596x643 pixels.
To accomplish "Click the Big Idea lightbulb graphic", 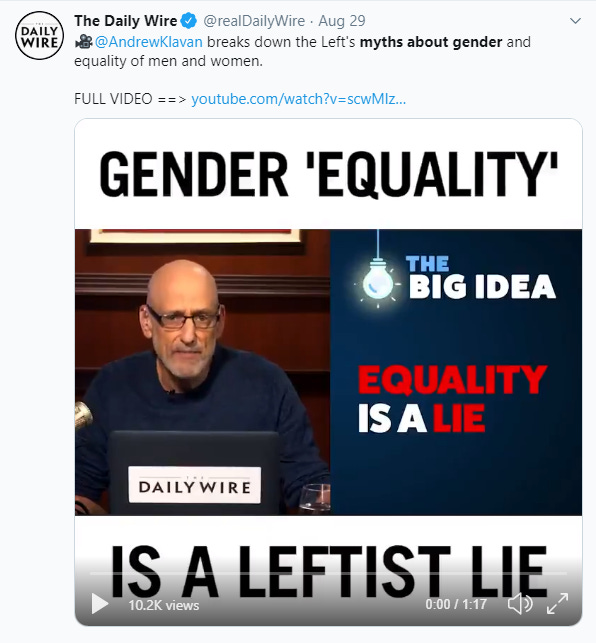I will pos(377,281).
